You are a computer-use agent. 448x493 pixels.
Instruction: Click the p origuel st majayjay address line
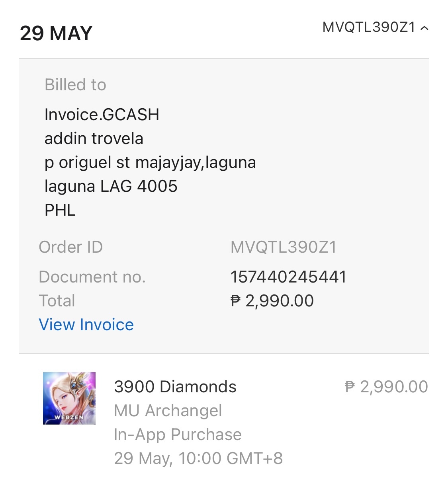150,162
